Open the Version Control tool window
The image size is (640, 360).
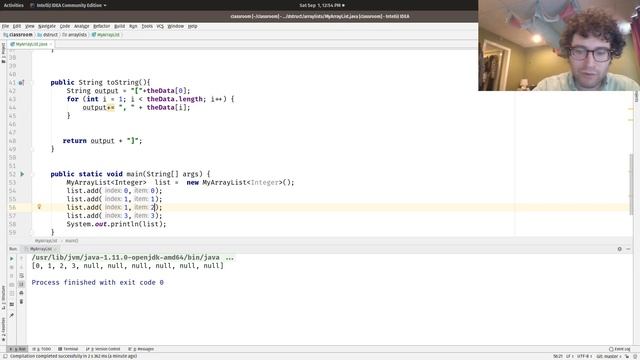(103, 349)
